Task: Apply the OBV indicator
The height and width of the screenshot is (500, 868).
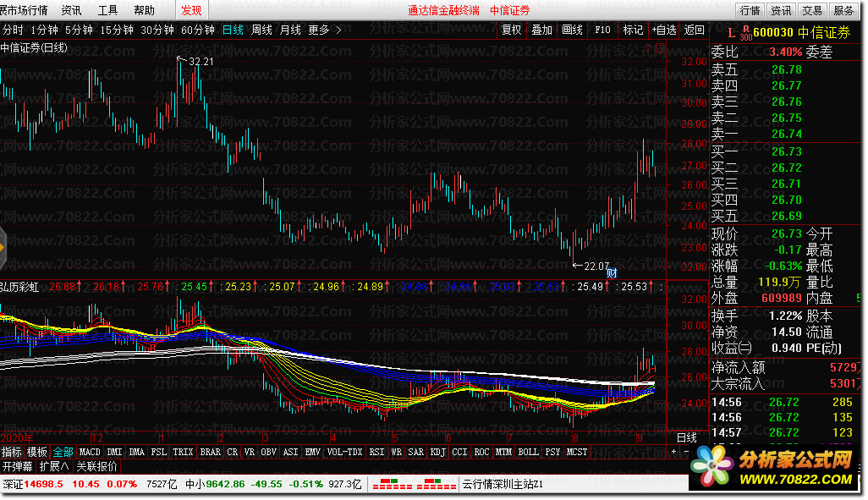Action: pyautogui.click(x=268, y=452)
